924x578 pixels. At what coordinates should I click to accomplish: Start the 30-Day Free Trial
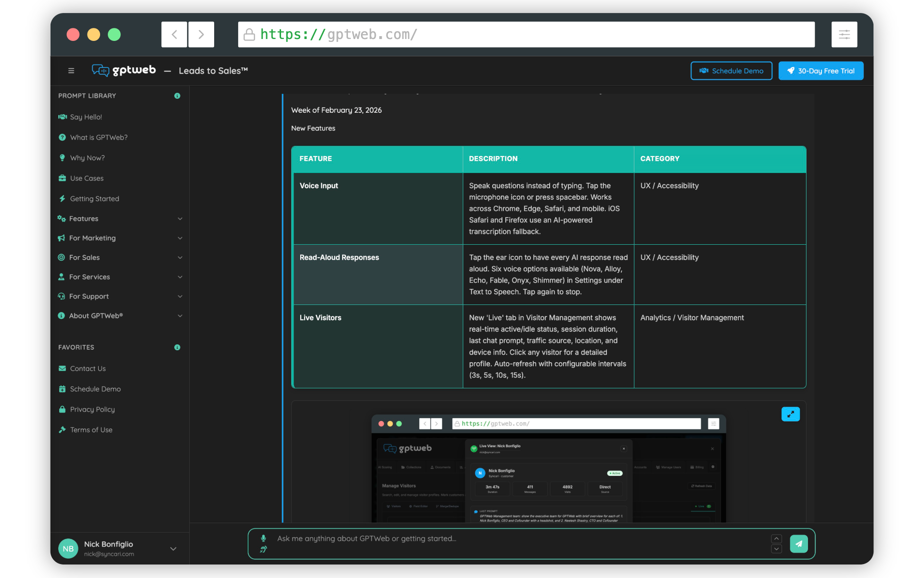tap(821, 71)
